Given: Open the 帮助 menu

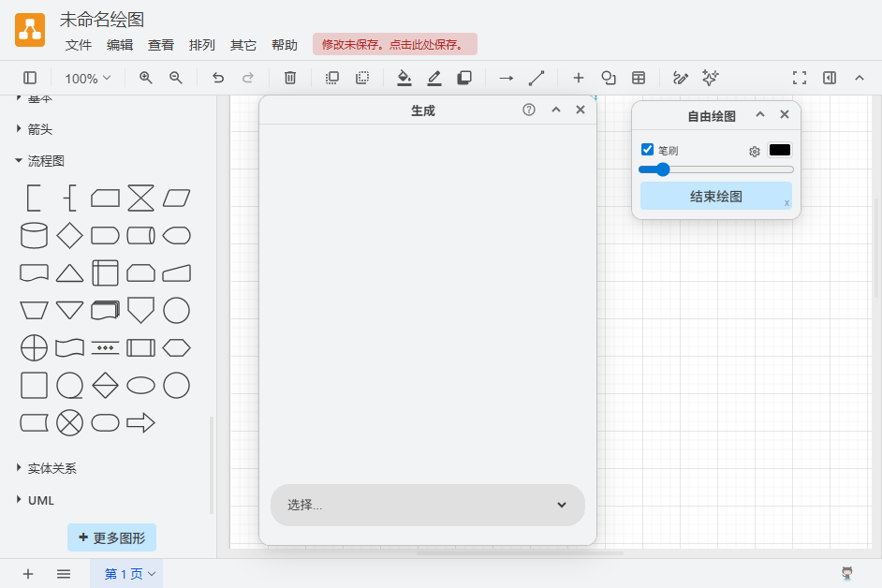Looking at the screenshot, I should tap(284, 45).
